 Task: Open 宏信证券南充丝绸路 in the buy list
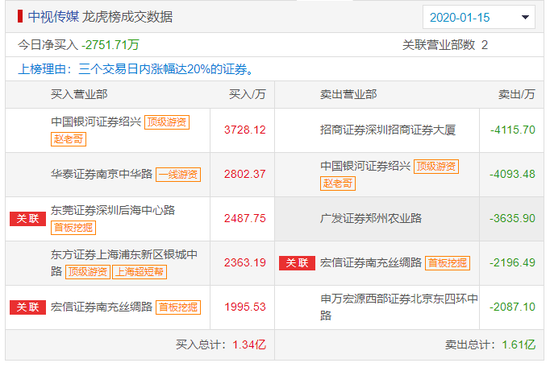point(101,307)
